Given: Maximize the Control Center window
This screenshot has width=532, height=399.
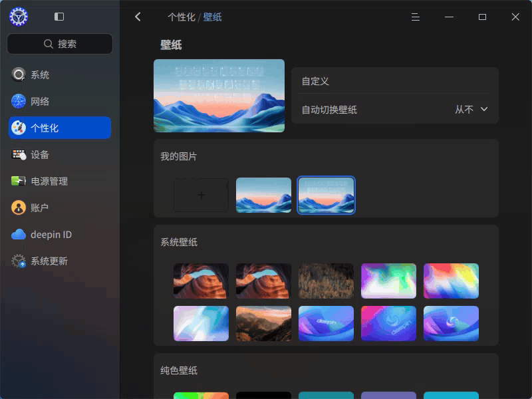Looking at the screenshot, I should [482, 17].
